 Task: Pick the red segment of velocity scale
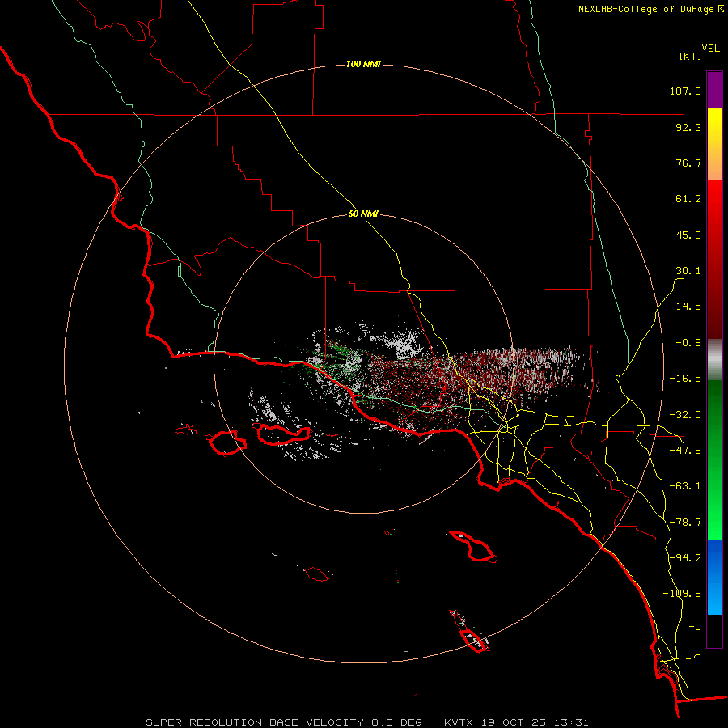(x=714, y=259)
